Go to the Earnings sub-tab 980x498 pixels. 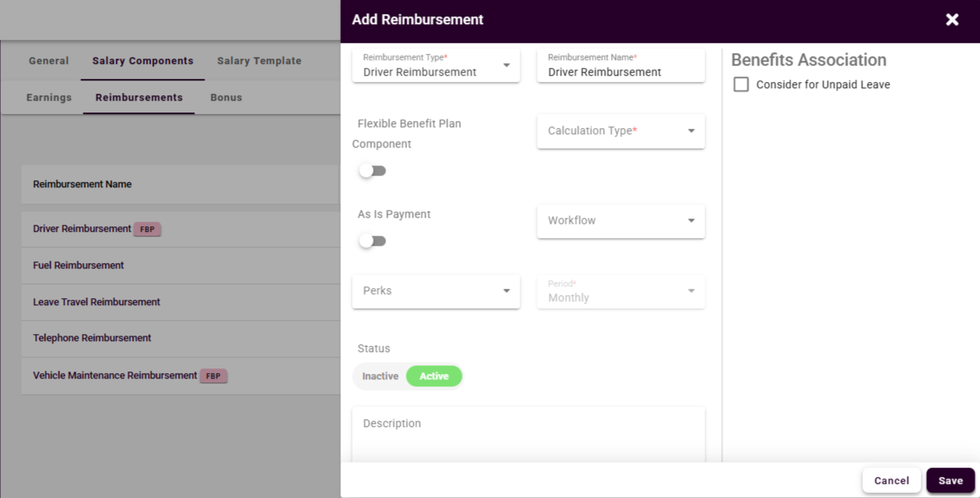tap(48, 98)
